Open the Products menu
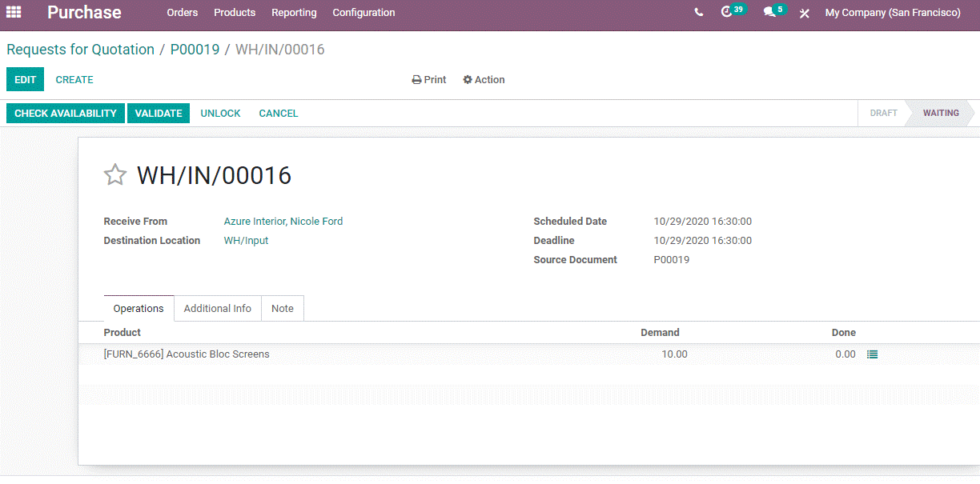980x484 pixels. pyautogui.click(x=235, y=13)
